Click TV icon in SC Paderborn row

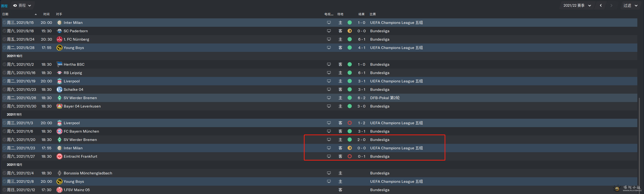point(329,31)
